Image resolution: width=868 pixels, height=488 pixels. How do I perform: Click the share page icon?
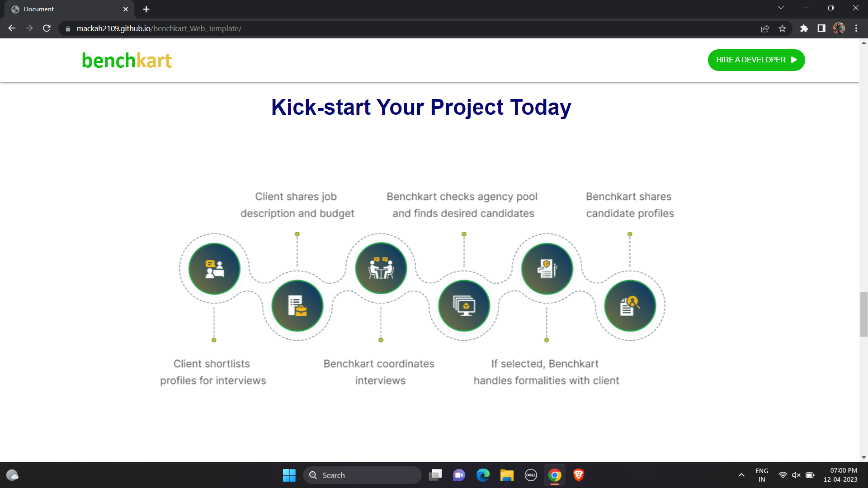point(765,28)
